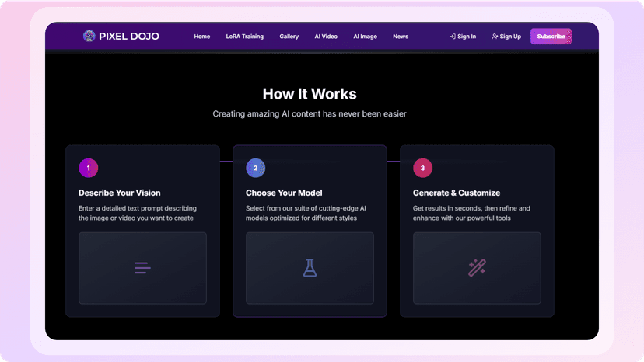Click the Choose Your Model card title
Viewport: 644px width, 362px height.
pos(284,193)
